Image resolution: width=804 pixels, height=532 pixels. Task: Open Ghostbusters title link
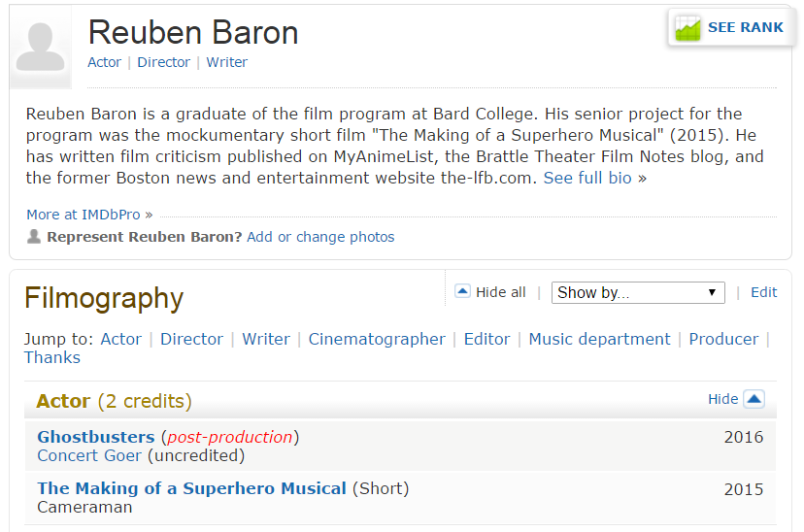[x=96, y=437]
